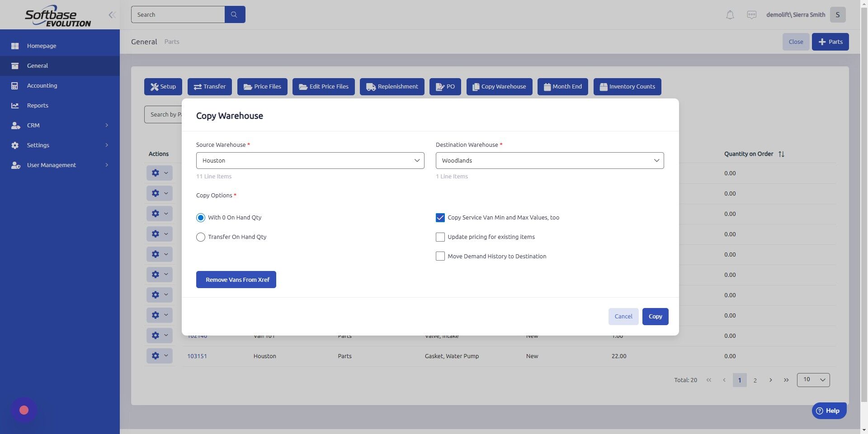Open Price Files toolbar button
The width and height of the screenshot is (868, 434).
tap(262, 87)
